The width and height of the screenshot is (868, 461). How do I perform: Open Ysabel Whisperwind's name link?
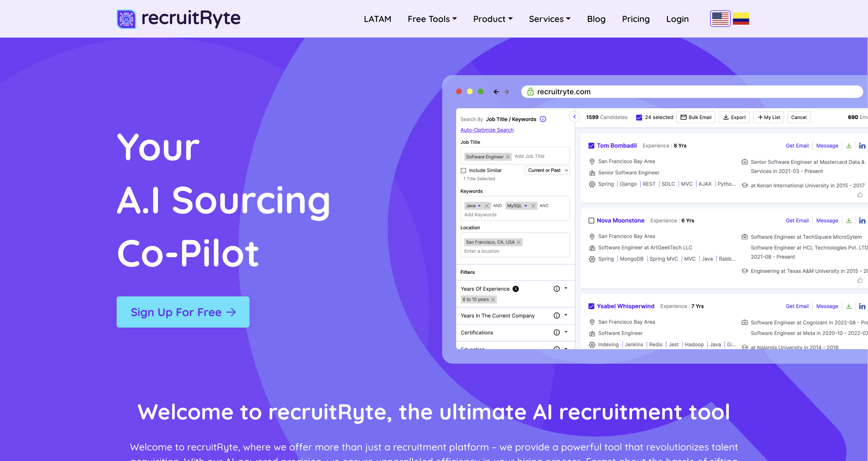point(626,306)
